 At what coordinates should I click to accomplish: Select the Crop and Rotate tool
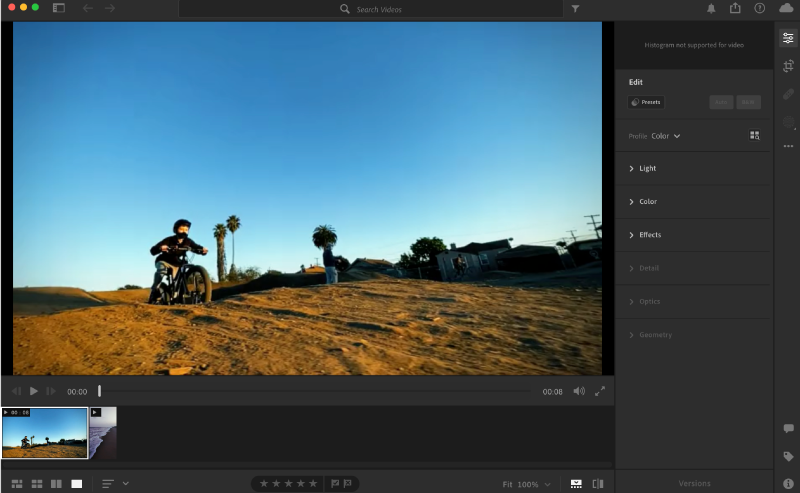[788, 66]
